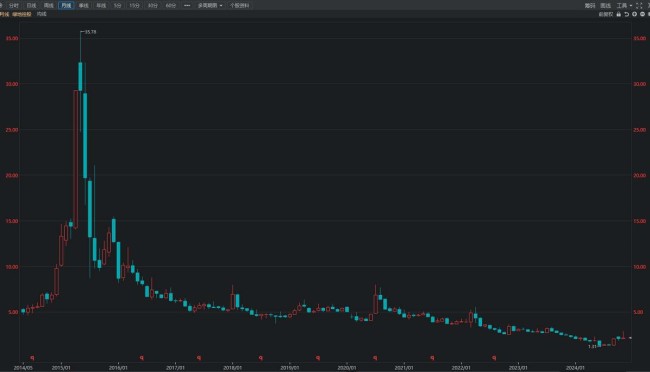The width and height of the screenshot is (650, 372).
Task: Toggle the fullscreen expand icon
Action: (x=639, y=5)
